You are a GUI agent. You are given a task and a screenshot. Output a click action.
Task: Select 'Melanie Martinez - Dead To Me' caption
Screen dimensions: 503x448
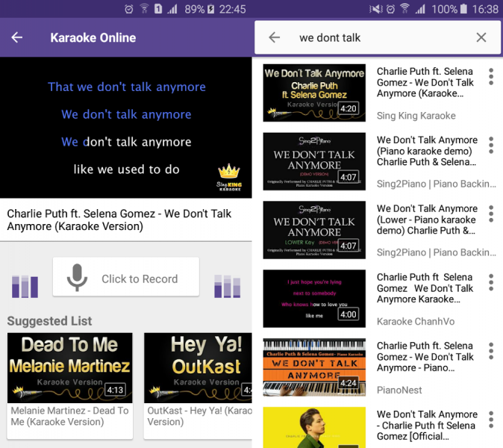click(x=69, y=416)
